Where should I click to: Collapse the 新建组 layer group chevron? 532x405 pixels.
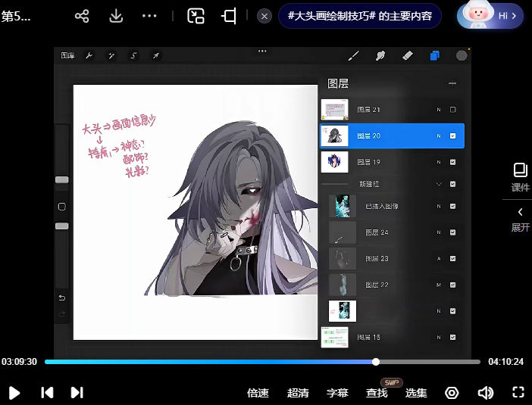[x=438, y=184]
